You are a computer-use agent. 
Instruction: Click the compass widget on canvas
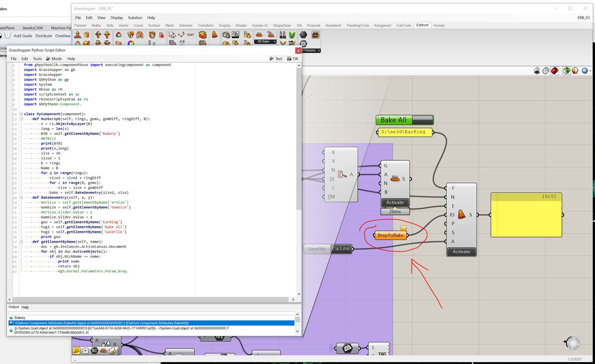tap(573, 343)
